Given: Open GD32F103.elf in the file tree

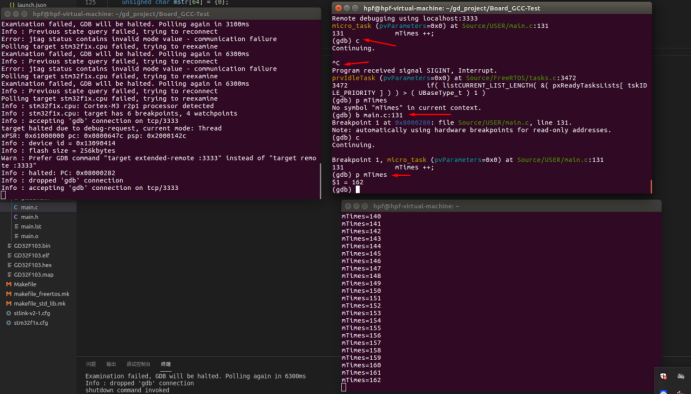Looking at the screenshot, I should (31, 256).
